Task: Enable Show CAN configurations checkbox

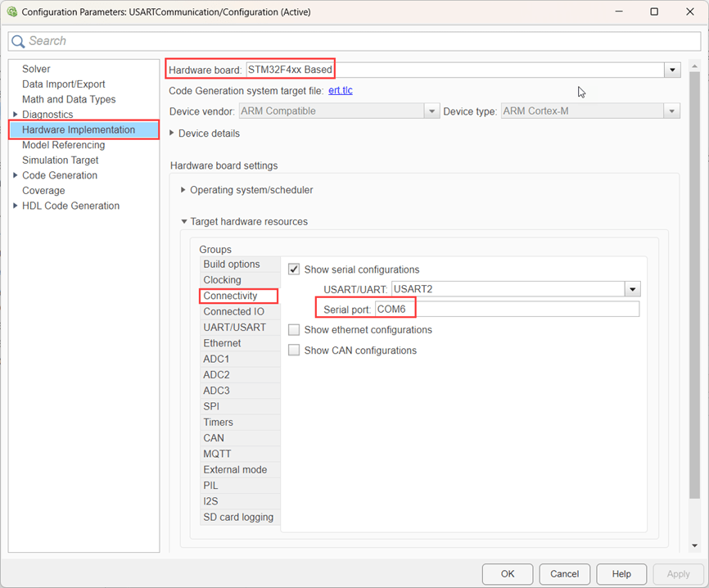Action: (294, 351)
